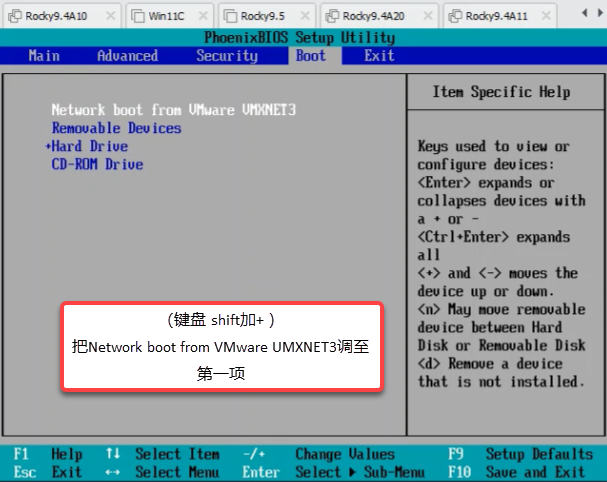
Task: Select the CD-ROM Drive boot entry
Action: coord(97,164)
